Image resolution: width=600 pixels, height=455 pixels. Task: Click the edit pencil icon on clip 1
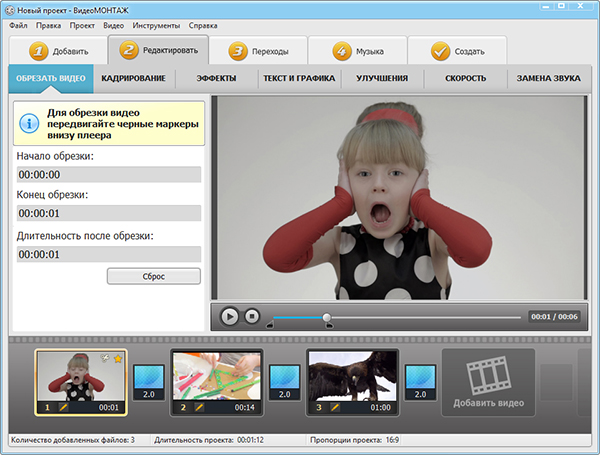(62, 408)
